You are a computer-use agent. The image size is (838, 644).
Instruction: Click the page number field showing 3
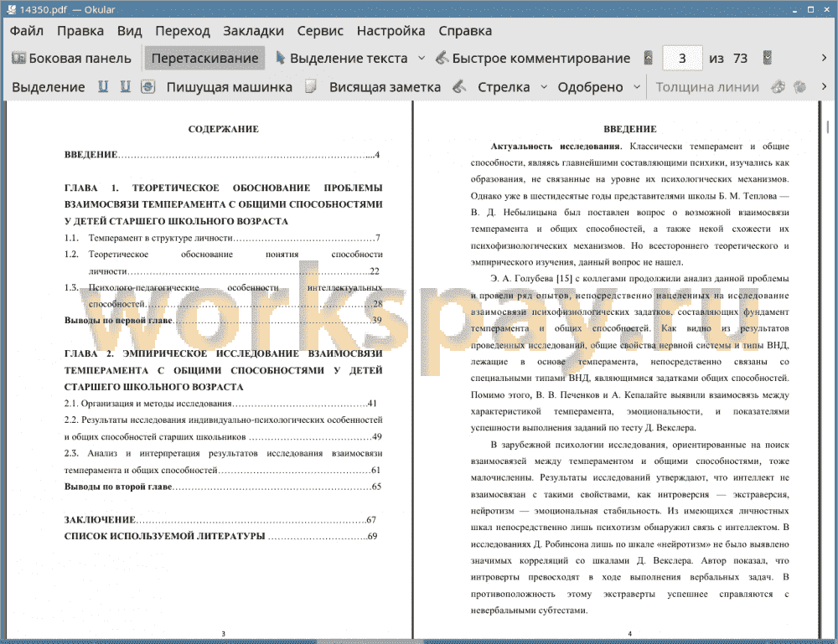[682, 59]
